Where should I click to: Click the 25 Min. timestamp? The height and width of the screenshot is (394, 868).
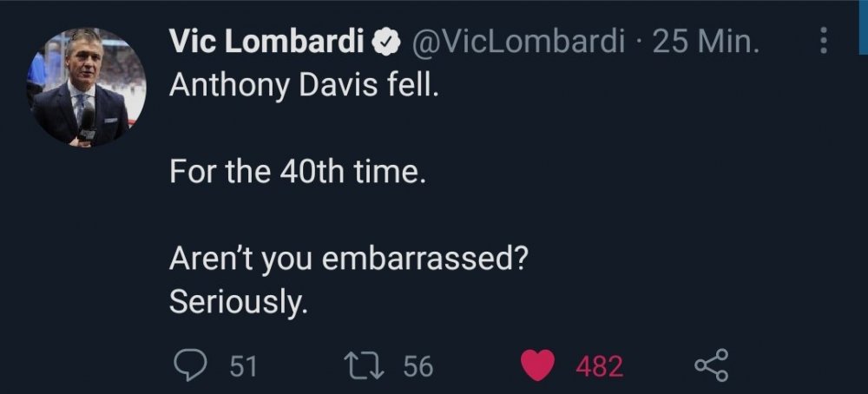click(706, 42)
